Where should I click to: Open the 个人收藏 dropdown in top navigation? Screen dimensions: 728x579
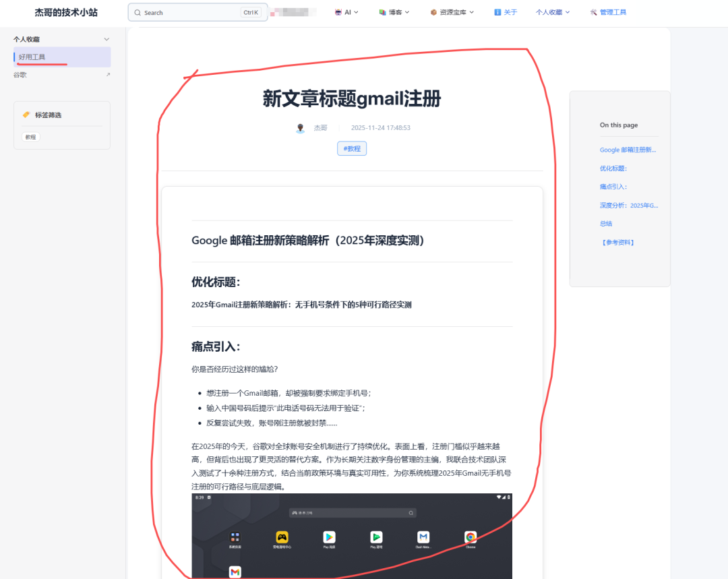pos(552,11)
